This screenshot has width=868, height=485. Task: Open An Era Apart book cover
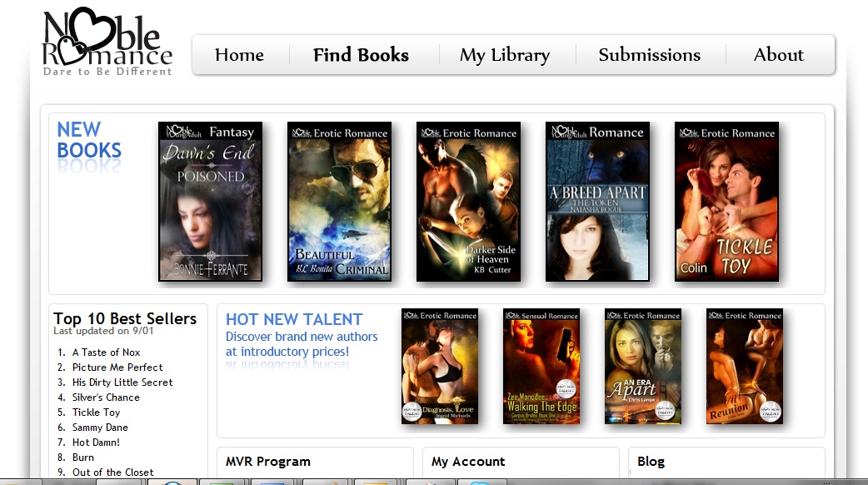pos(643,366)
